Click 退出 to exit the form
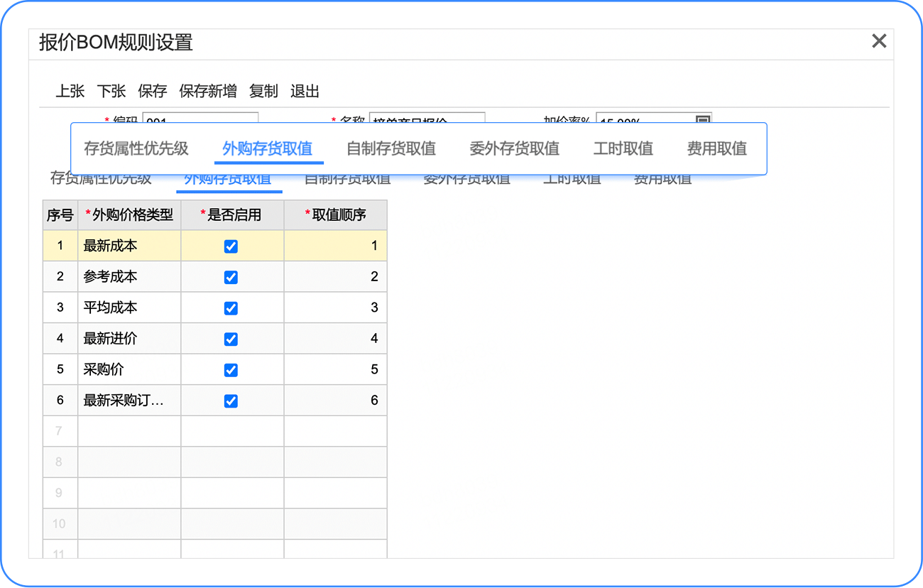 (305, 91)
